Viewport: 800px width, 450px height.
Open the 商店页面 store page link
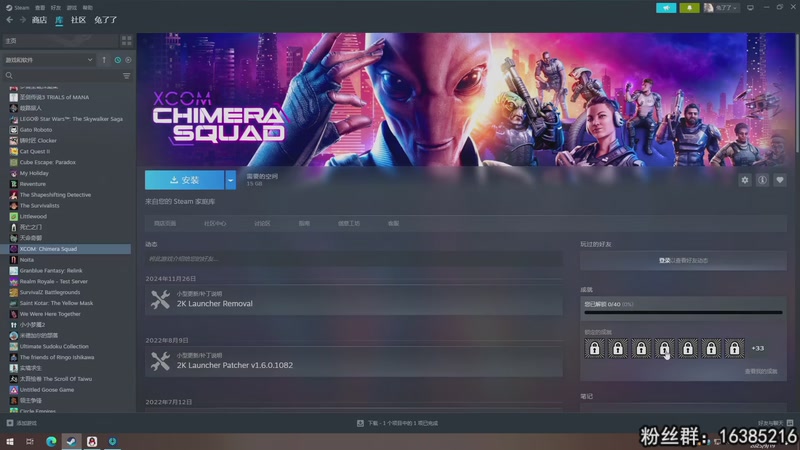165,223
